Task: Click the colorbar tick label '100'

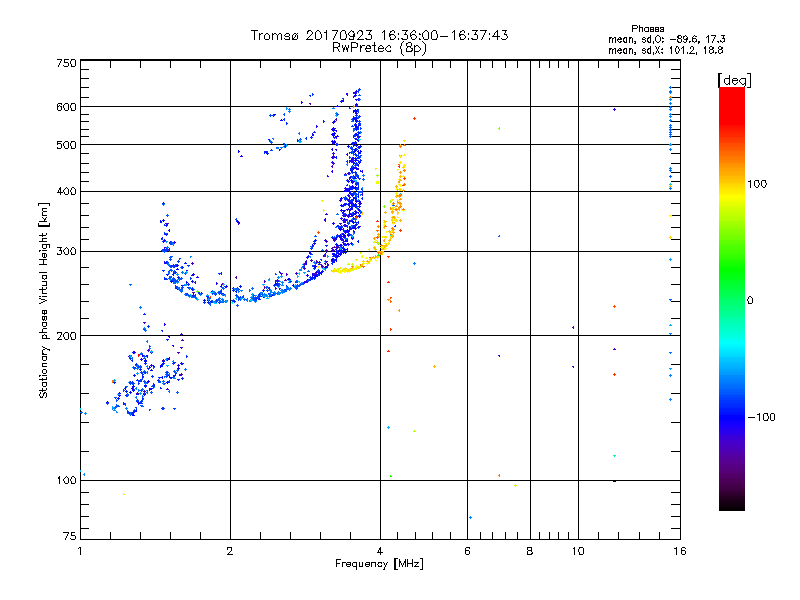Action: coord(757,184)
